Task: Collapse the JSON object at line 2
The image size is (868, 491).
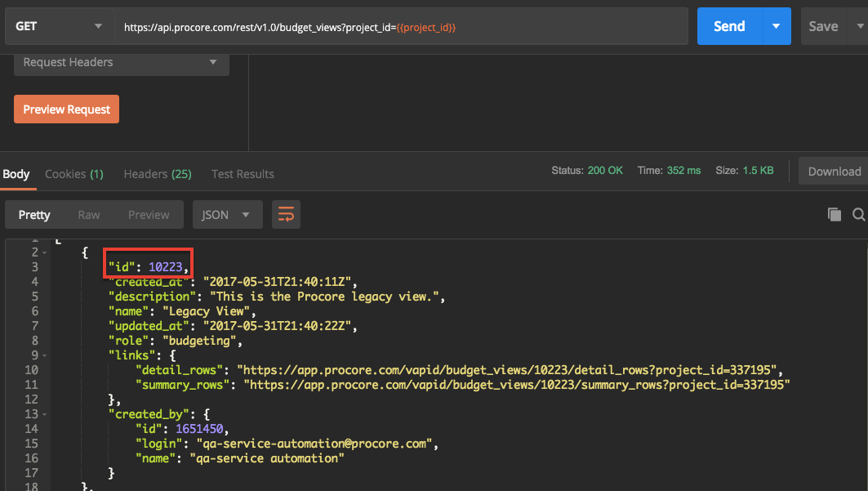Action: (x=44, y=252)
